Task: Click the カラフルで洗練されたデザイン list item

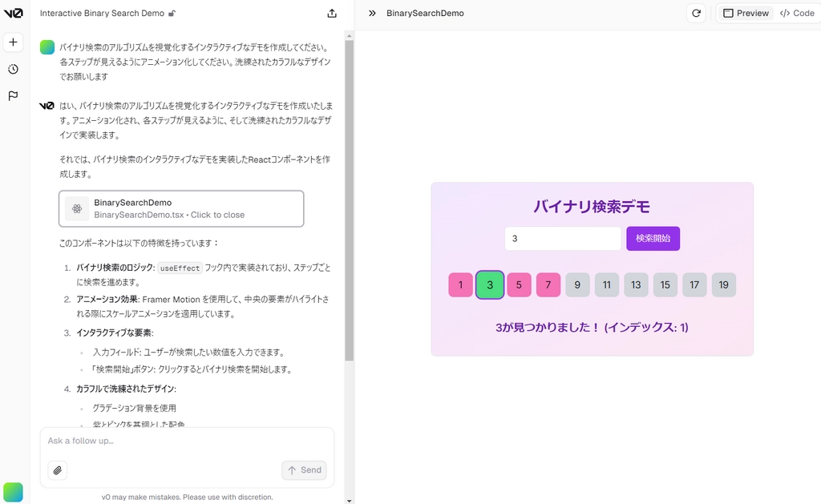Action: 126,389
